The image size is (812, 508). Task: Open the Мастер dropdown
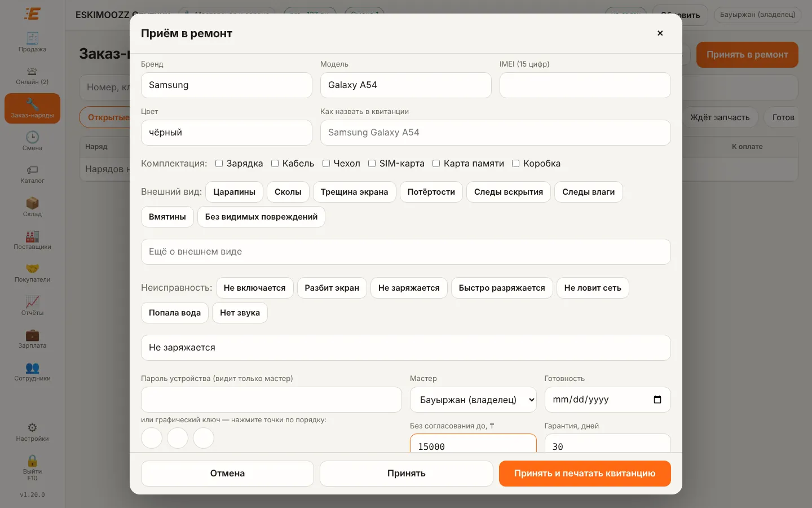pyautogui.click(x=473, y=400)
